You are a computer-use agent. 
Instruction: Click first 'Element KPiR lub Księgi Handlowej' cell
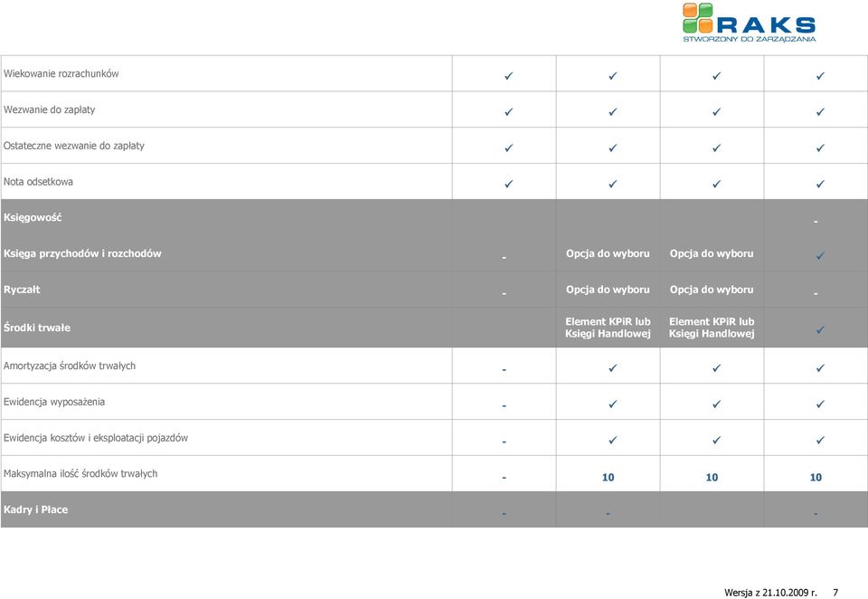pyautogui.click(x=608, y=328)
